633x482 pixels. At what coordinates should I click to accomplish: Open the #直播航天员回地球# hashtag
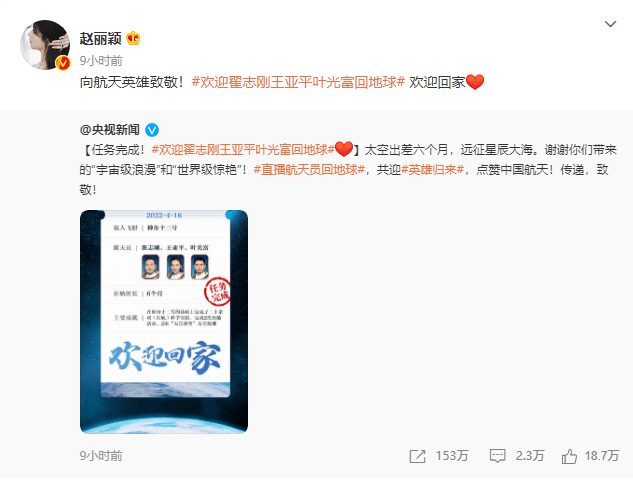(309, 170)
